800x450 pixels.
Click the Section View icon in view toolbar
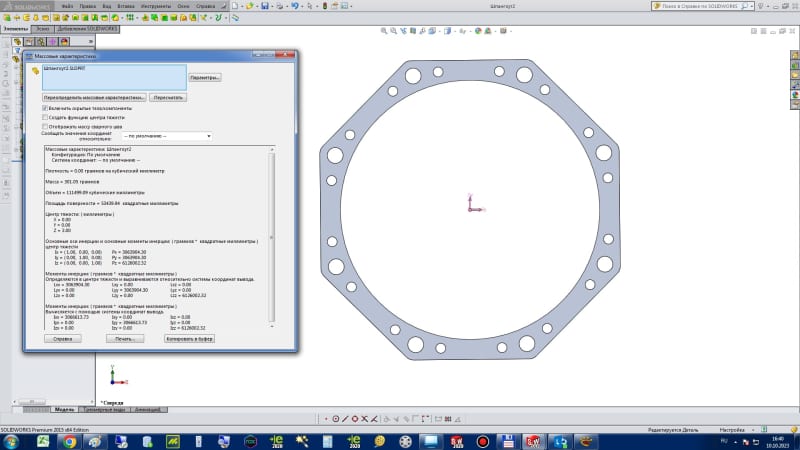pyautogui.click(x=413, y=31)
